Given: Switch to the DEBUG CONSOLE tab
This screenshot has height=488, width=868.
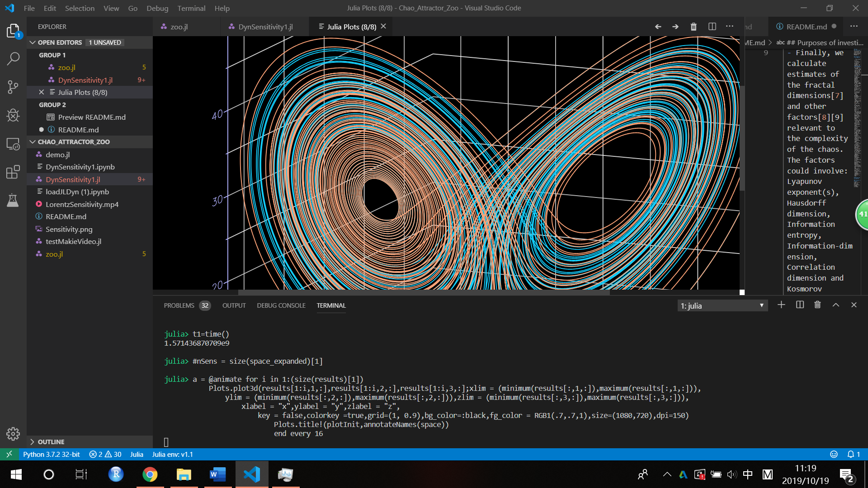Looking at the screenshot, I should [x=281, y=306].
